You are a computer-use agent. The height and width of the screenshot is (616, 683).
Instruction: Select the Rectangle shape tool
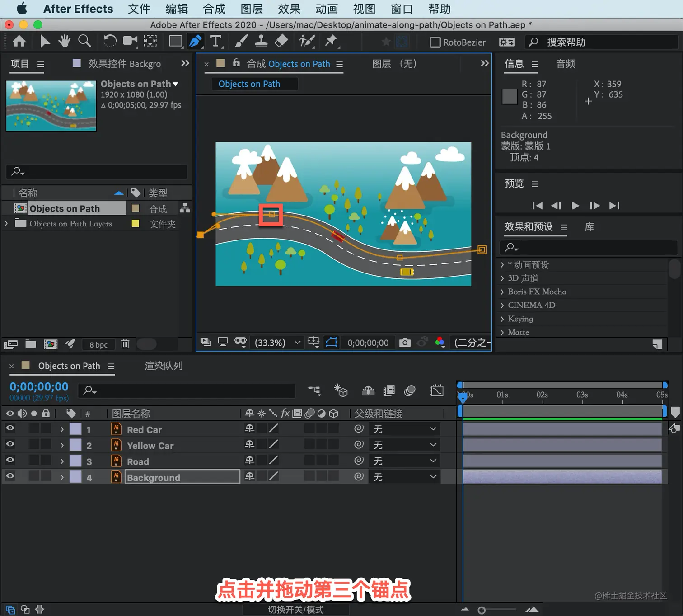[x=176, y=41]
